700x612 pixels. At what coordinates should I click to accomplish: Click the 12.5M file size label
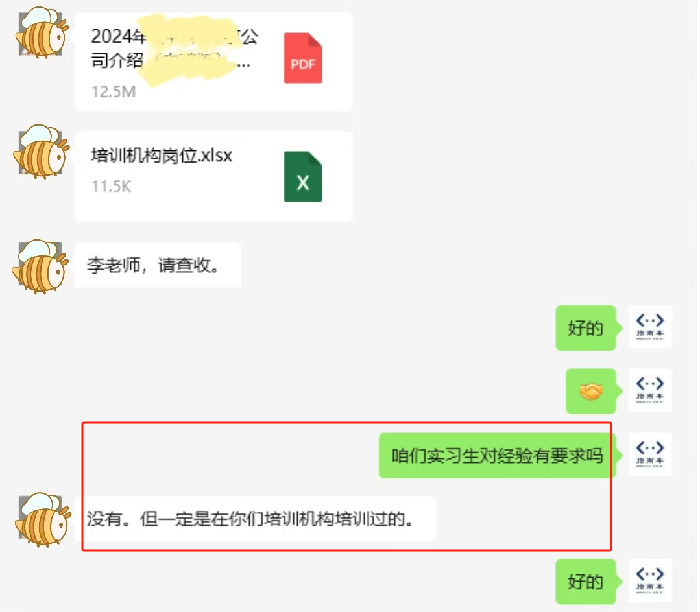point(114,92)
